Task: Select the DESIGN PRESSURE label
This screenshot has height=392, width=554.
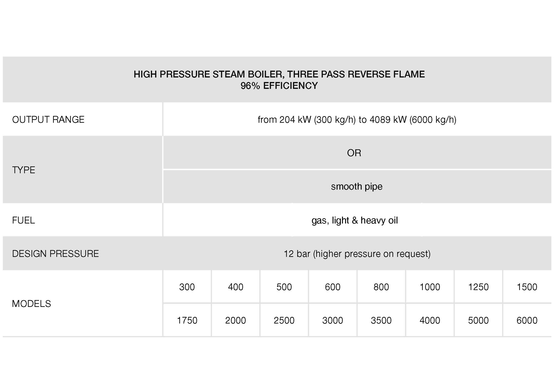Action: [55, 254]
